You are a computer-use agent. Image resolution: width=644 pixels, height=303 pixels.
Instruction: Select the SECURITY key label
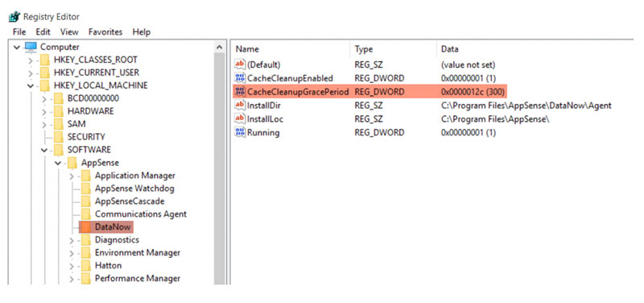click(x=86, y=137)
